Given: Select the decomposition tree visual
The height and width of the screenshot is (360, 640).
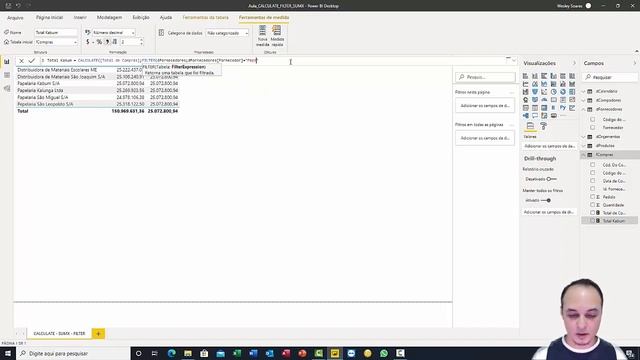Looking at the screenshot, I should tap(525, 116).
